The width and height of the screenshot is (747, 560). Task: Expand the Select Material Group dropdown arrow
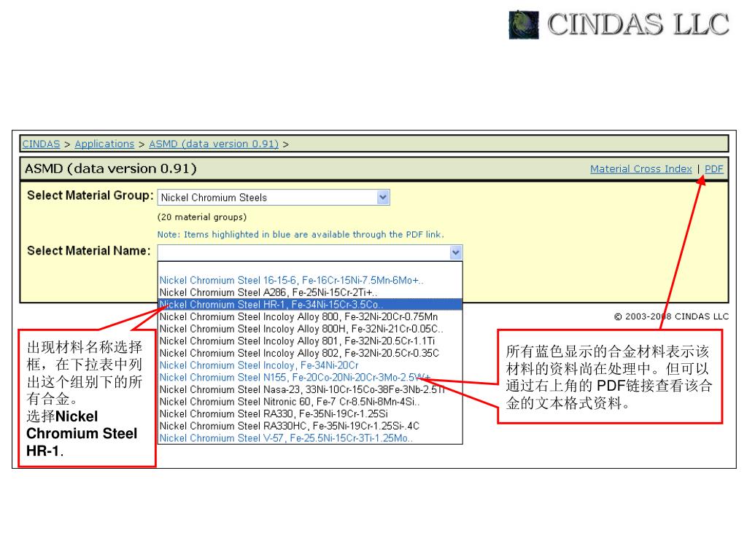[x=382, y=197]
